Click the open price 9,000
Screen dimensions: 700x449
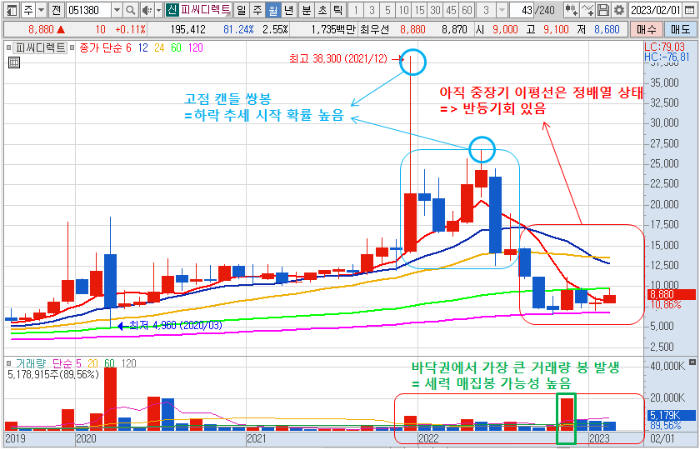(x=504, y=29)
